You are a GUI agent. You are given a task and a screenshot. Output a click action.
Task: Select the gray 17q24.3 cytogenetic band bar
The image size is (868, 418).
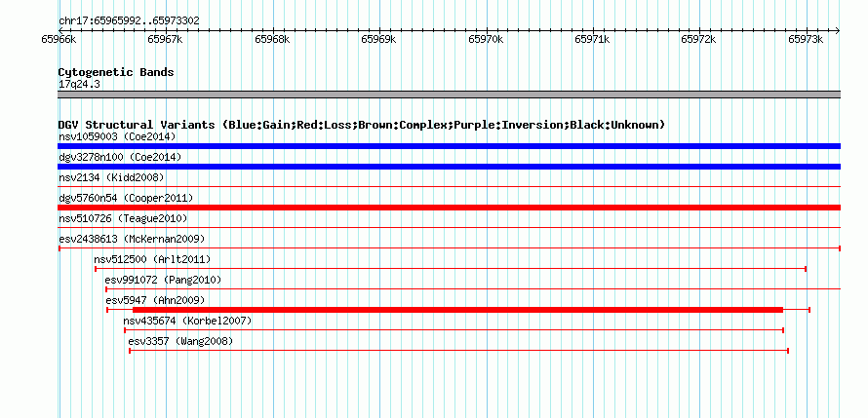click(449, 94)
